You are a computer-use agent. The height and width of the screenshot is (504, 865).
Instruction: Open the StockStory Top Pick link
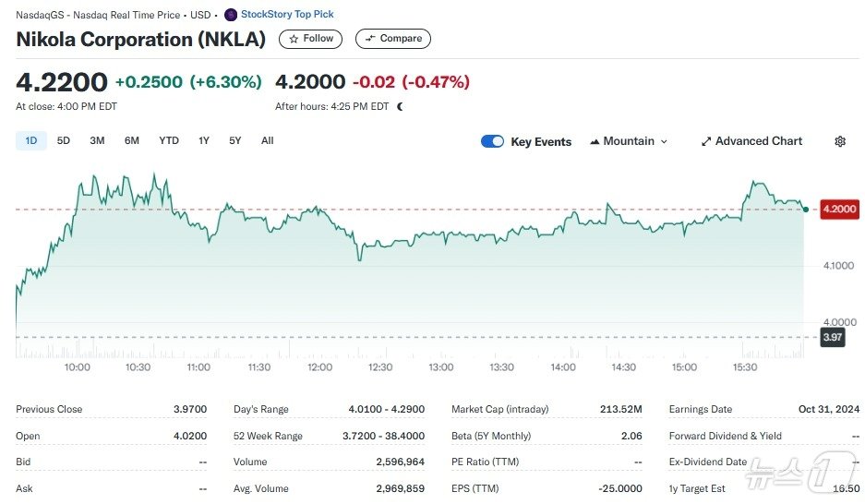click(287, 15)
